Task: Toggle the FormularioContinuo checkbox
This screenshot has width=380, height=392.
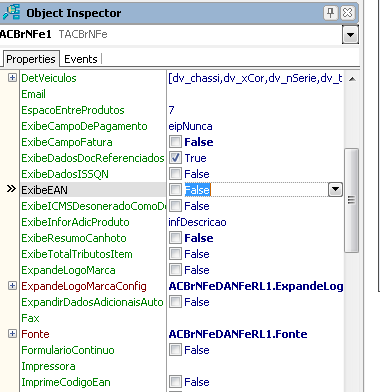Action: (x=175, y=350)
